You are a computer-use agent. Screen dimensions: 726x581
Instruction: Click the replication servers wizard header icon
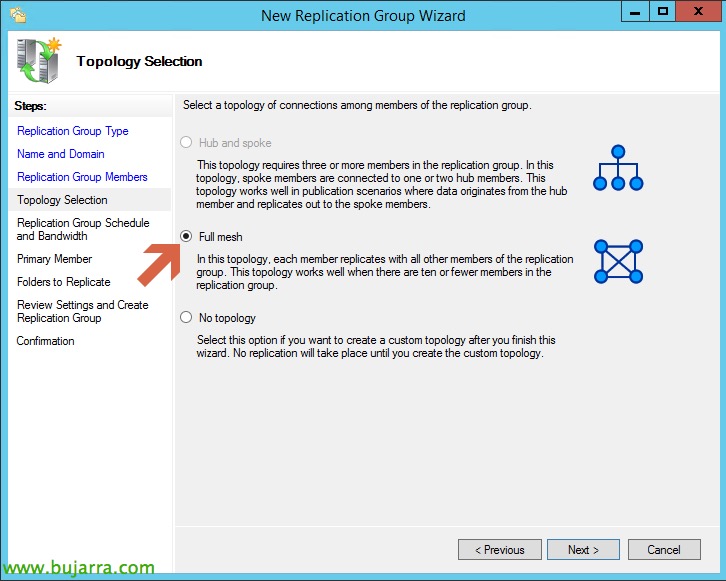click(x=39, y=61)
